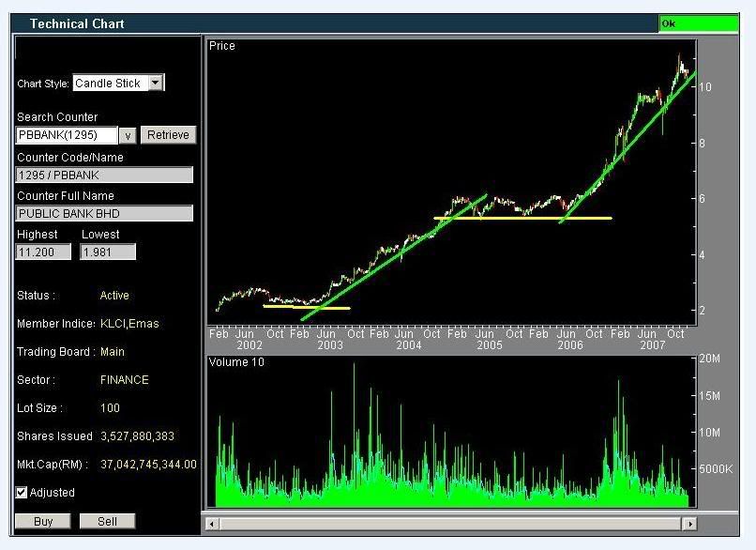Click the chart scrollbar right arrow
The height and width of the screenshot is (550, 756).
pos(690,524)
